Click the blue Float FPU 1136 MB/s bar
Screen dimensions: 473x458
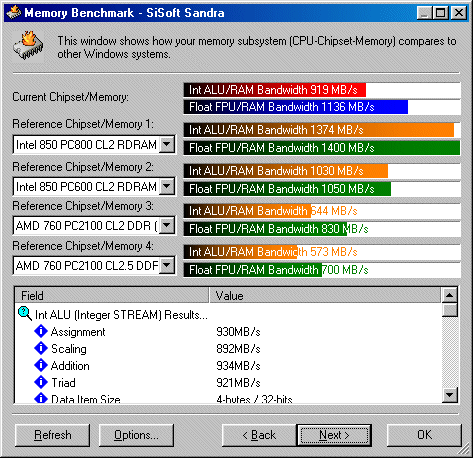(x=296, y=107)
